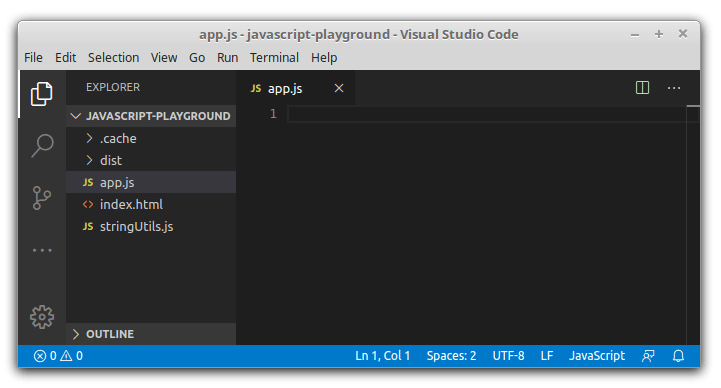
Task: Open notifications bell in status bar
Action: [678, 356]
